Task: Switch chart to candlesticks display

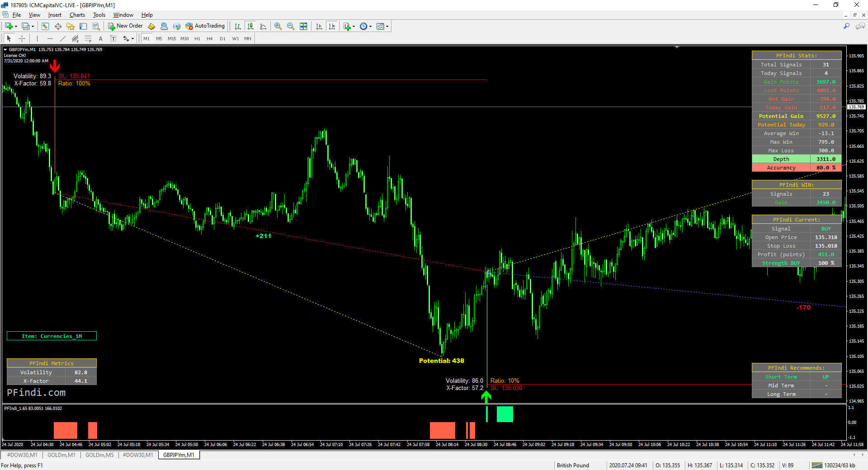Action: (x=250, y=27)
